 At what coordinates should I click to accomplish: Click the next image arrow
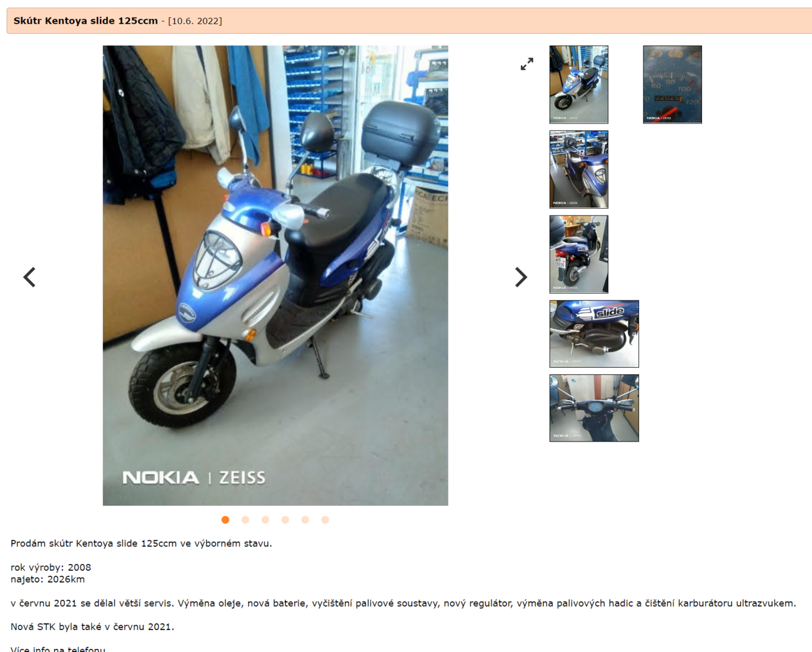(x=521, y=277)
